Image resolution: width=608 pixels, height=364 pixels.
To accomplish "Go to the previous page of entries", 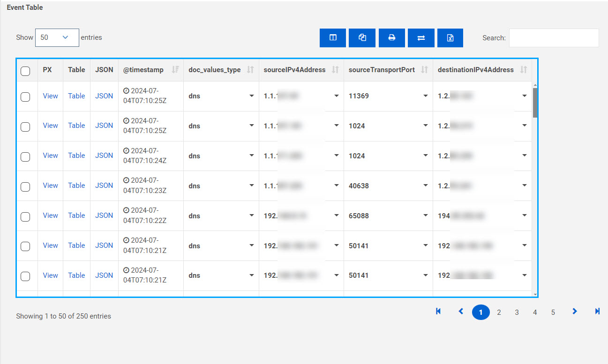I will 461,312.
